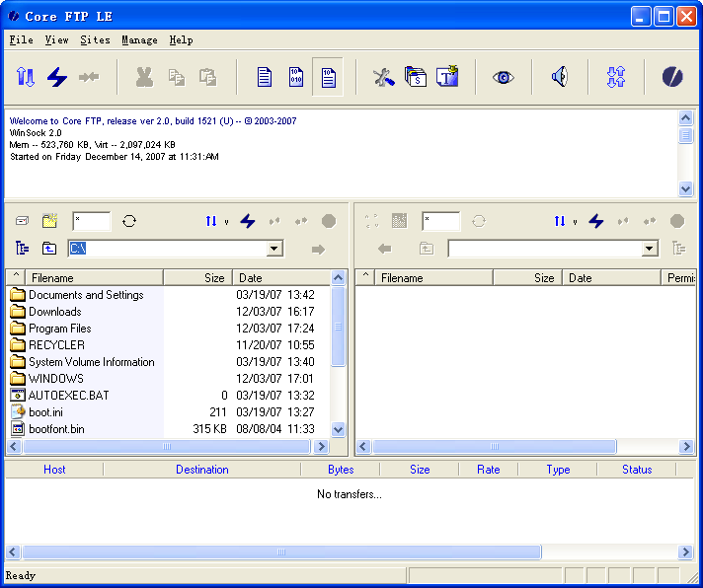Open the template editor T icon
The height and width of the screenshot is (588, 703).
(x=447, y=76)
